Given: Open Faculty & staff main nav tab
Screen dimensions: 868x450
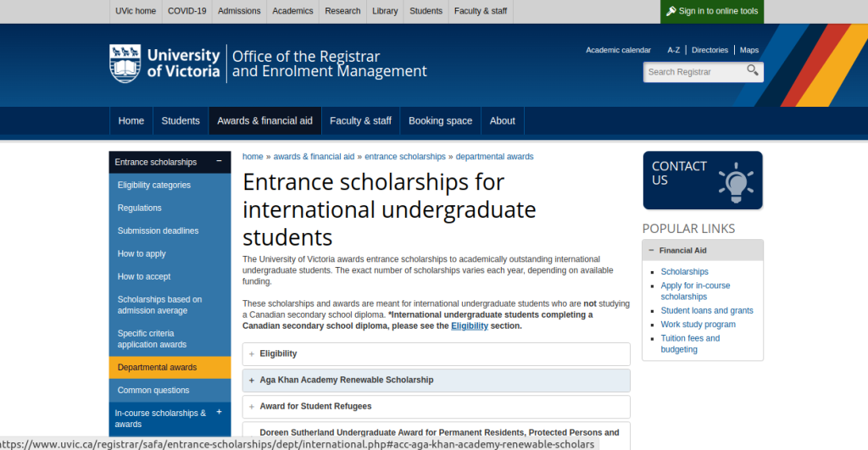Looking at the screenshot, I should coord(360,120).
